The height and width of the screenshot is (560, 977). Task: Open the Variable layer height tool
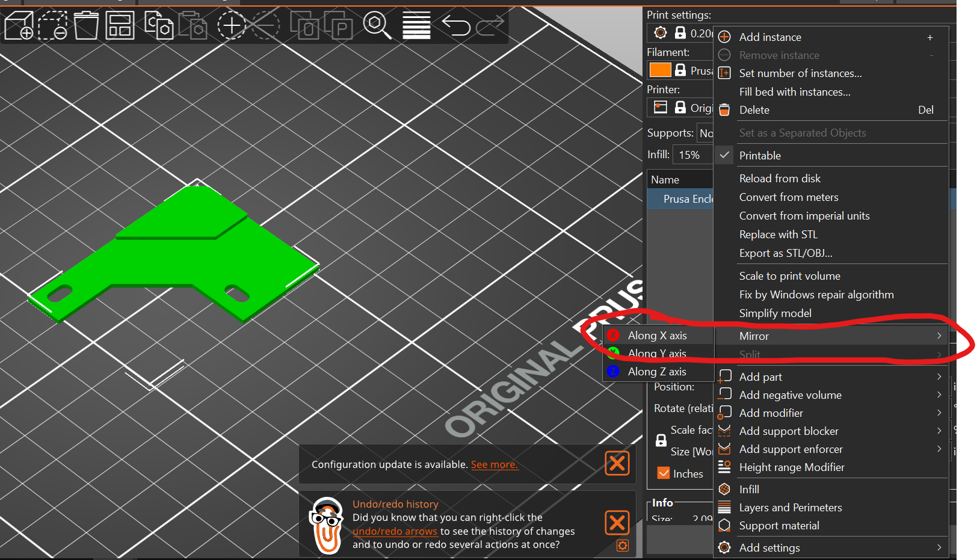click(x=416, y=25)
